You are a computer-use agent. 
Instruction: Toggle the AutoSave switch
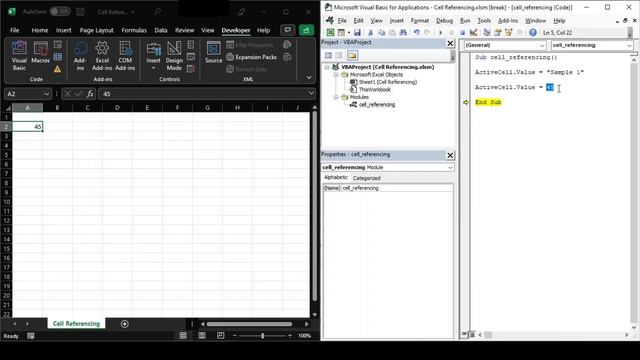pos(60,12)
